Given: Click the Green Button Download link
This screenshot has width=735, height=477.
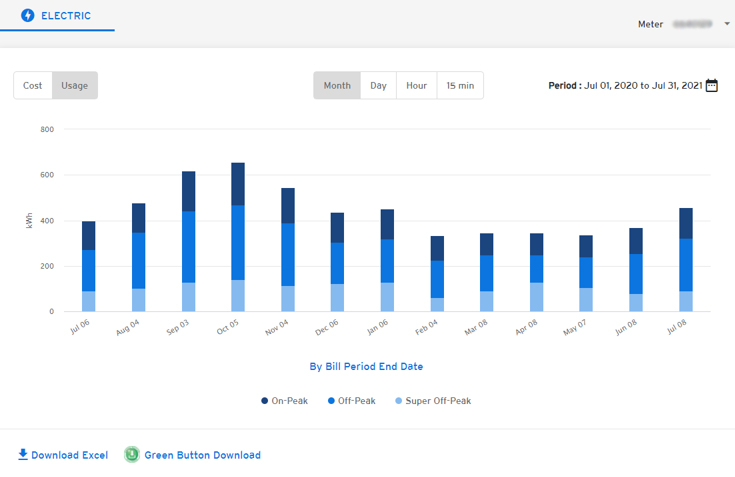Looking at the screenshot, I should coord(202,455).
